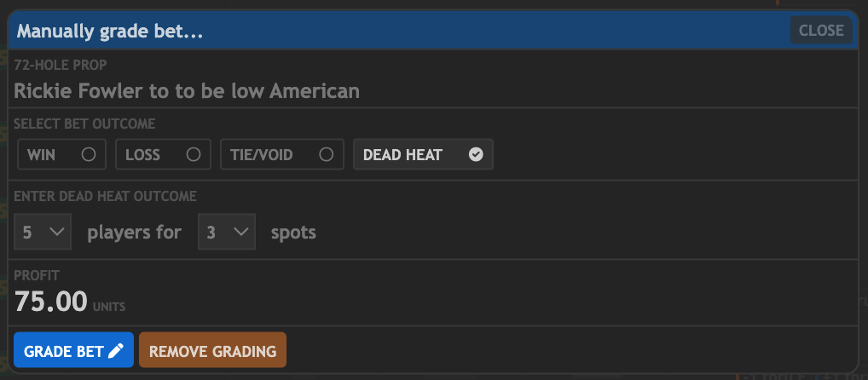Click the REMOVE GRADING button
868x380 pixels.
[x=212, y=350]
